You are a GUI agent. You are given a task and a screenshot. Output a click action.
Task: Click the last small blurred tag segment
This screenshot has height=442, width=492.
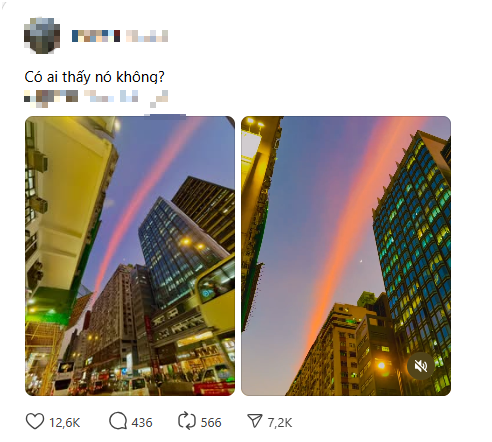(159, 99)
